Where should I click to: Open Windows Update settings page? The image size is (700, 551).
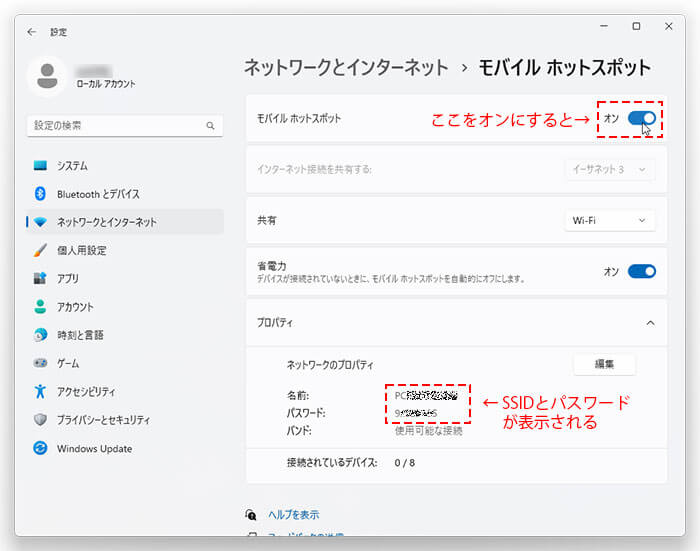[x=125, y=448]
